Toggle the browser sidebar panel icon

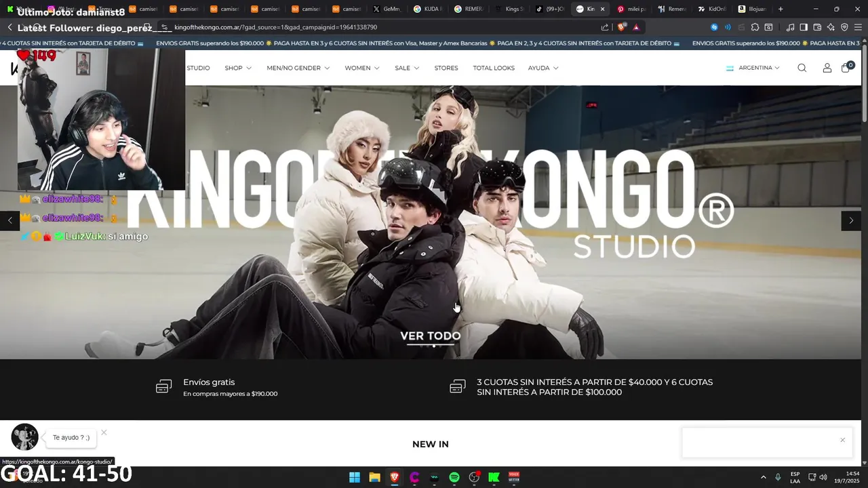[804, 27]
